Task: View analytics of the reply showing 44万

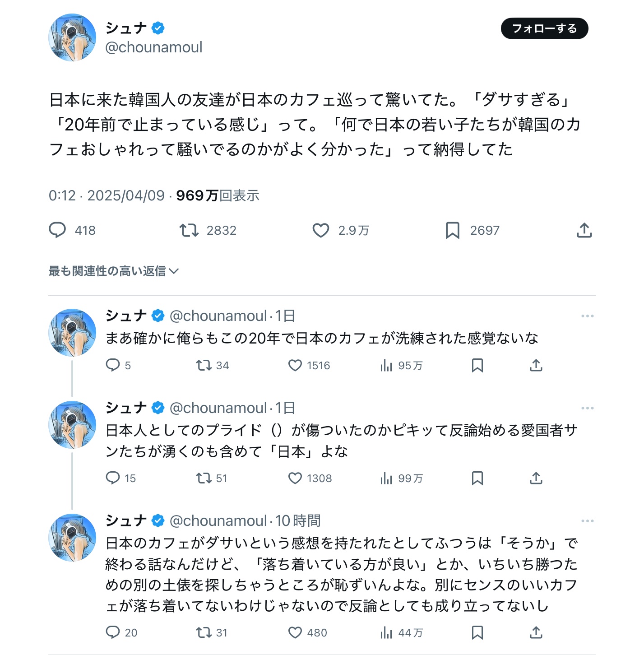Action: [401, 632]
